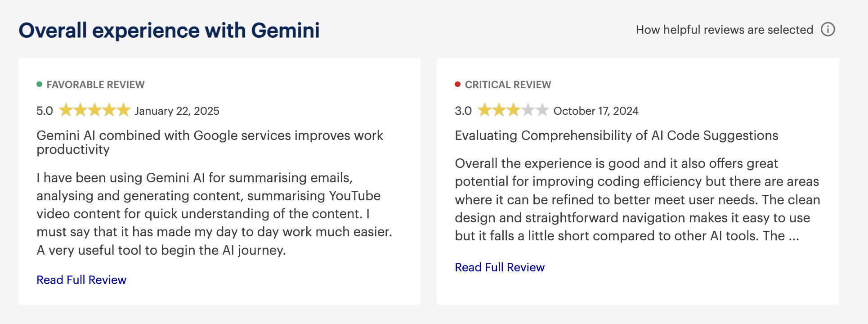Click the 5.0 rating score number

click(x=44, y=110)
